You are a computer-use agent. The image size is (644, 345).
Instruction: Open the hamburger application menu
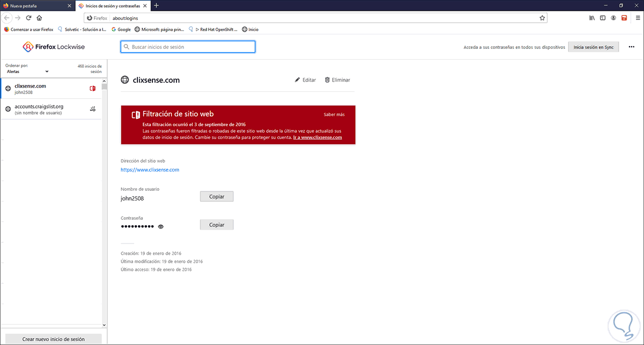click(638, 18)
